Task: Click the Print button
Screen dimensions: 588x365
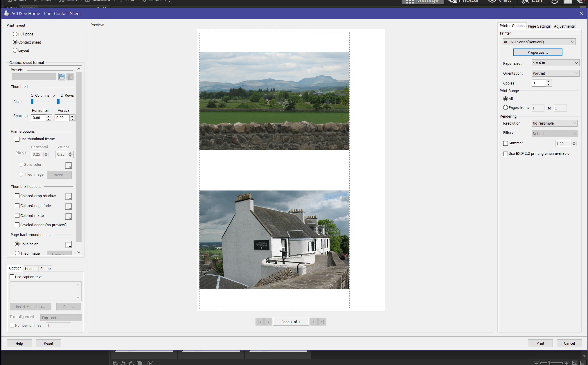Action: point(540,343)
